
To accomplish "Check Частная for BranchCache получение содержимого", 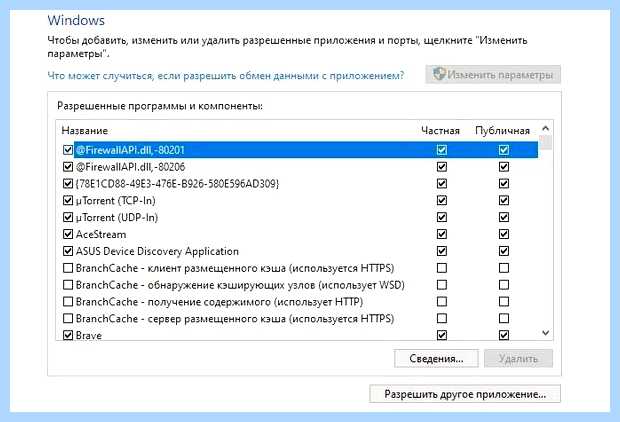I will 442,302.
